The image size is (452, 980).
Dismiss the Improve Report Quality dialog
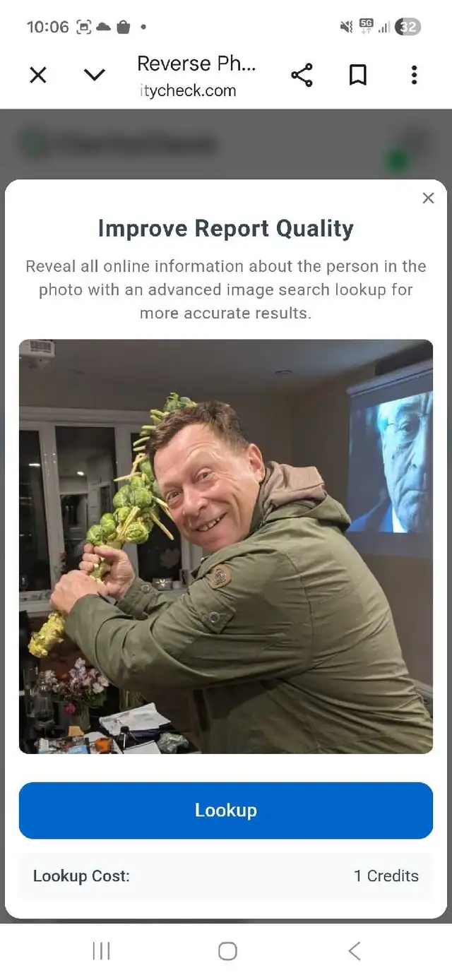pos(428,198)
